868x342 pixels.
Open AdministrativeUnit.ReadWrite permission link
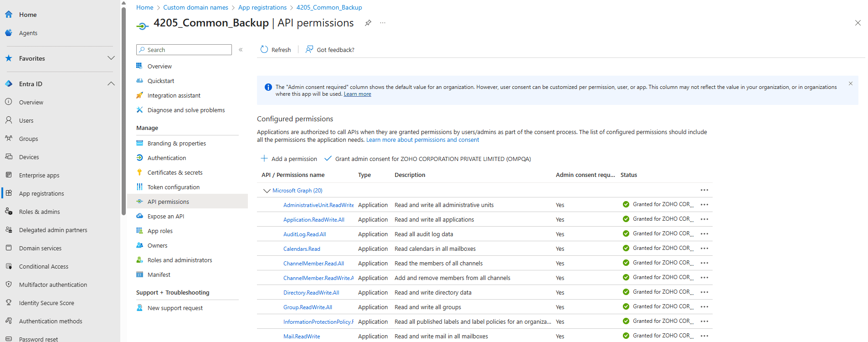318,205
